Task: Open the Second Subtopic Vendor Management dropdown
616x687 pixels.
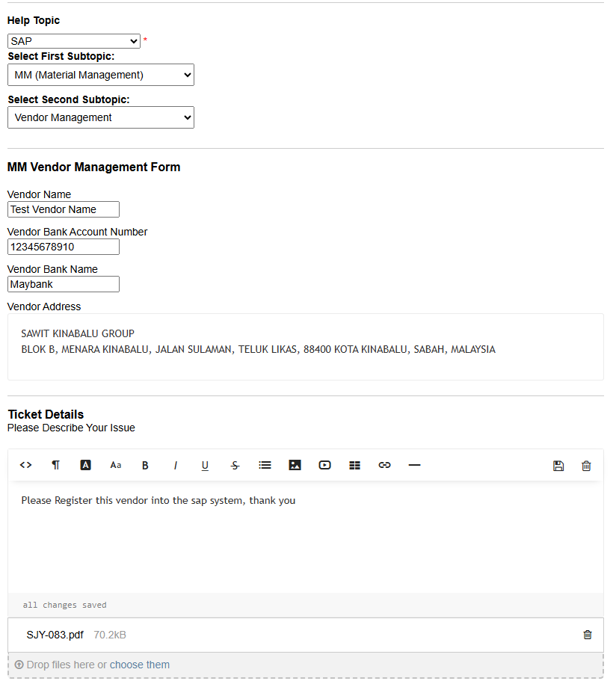Action: tap(101, 117)
